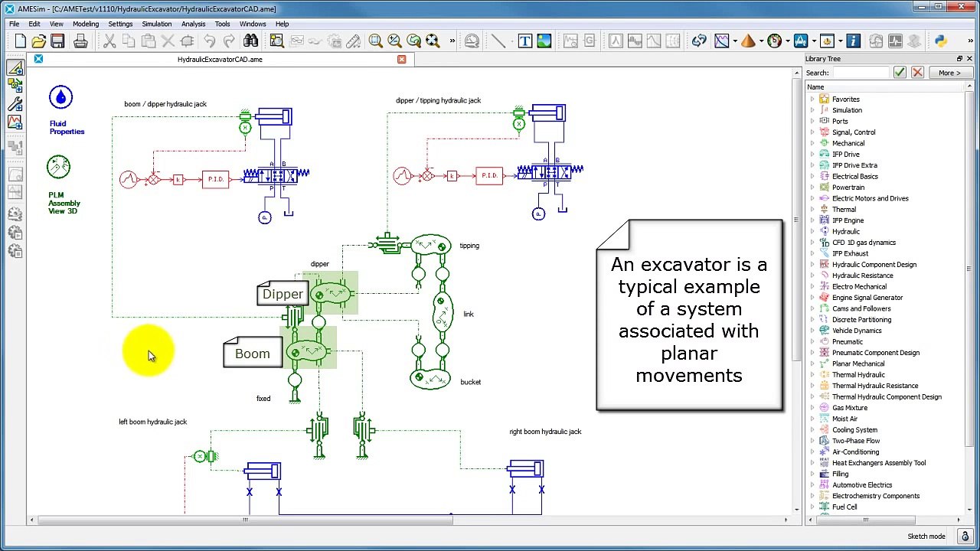The width and height of the screenshot is (980, 551).
Task: Select the Text annotation tool
Action: (524, 41)
